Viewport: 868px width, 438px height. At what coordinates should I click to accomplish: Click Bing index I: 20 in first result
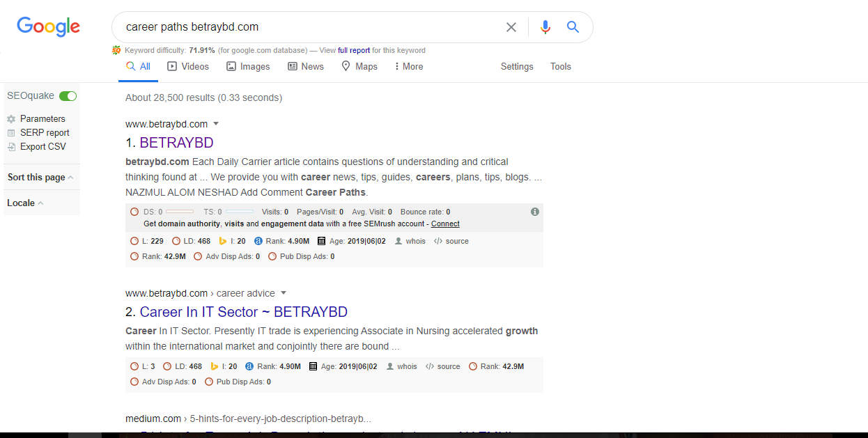pos(232,241)
